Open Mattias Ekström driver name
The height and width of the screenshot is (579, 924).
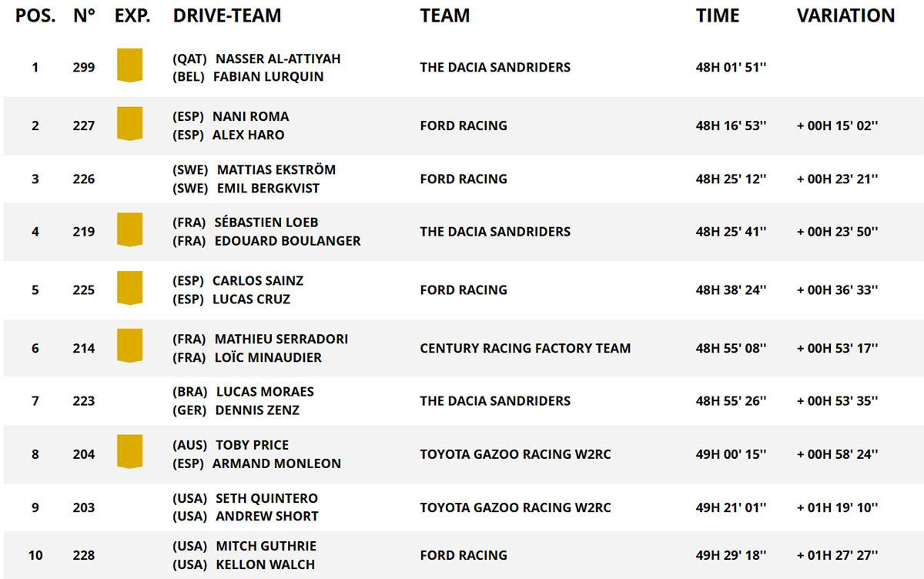pyautogui.click(x=276, y=169)
